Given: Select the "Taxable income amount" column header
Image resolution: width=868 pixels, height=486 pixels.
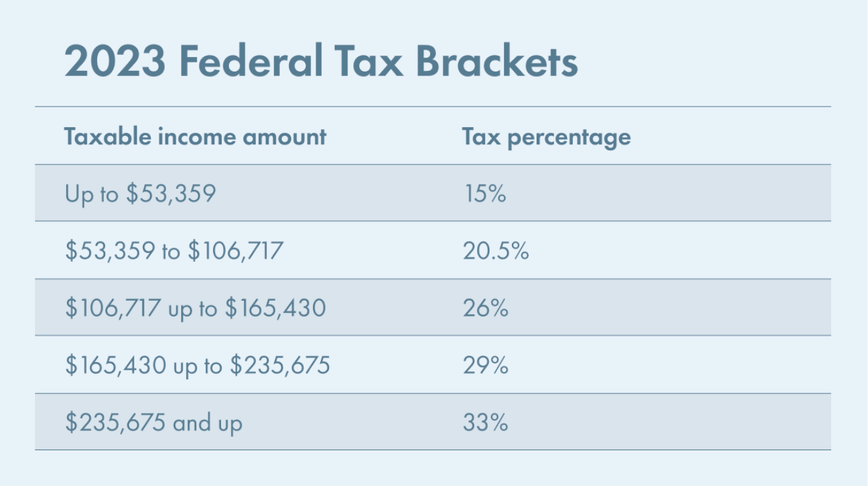Looking at the screenshot, I should point(195,136).
